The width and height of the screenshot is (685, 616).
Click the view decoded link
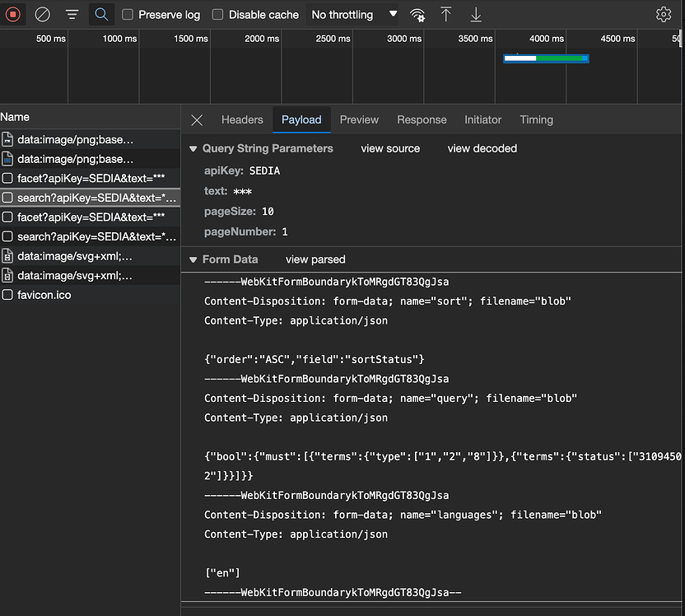[x=482, y=148]
